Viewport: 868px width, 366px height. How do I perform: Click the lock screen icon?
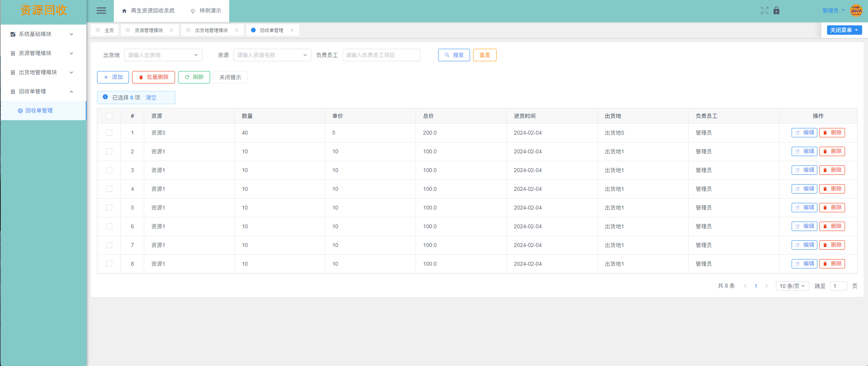click(776, 11)
